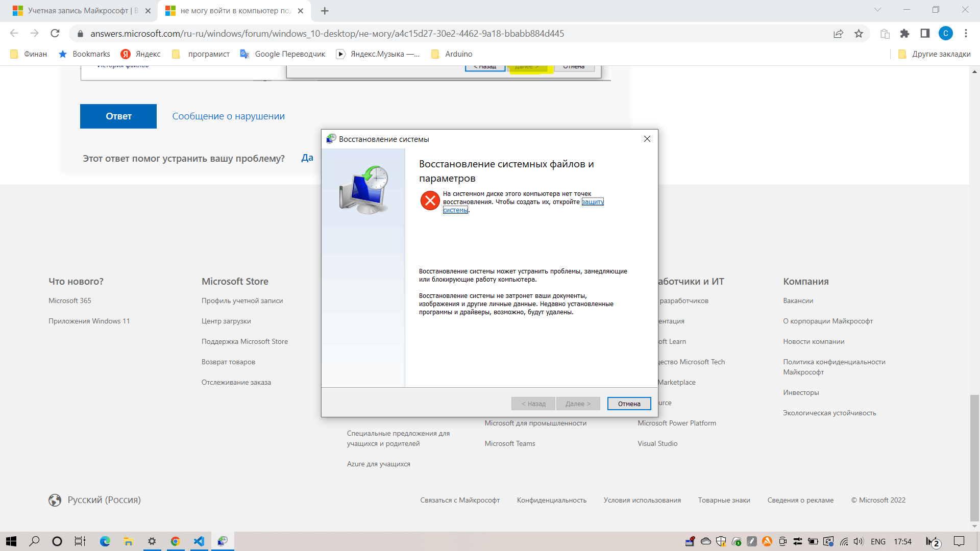Image resolution: width=980 pixels, height=551 pixels.
Task: Expand Другие закладки folder
Action: 934,54
